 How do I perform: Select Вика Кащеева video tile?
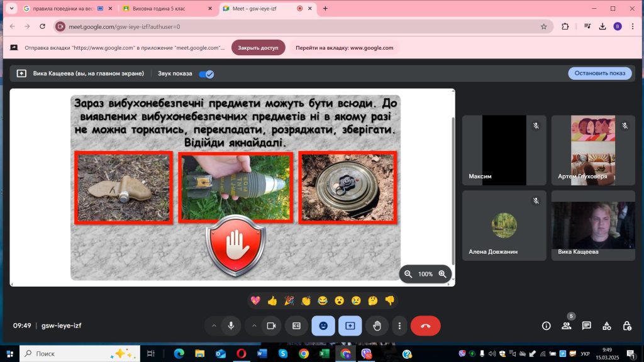(x=593, y=226)
